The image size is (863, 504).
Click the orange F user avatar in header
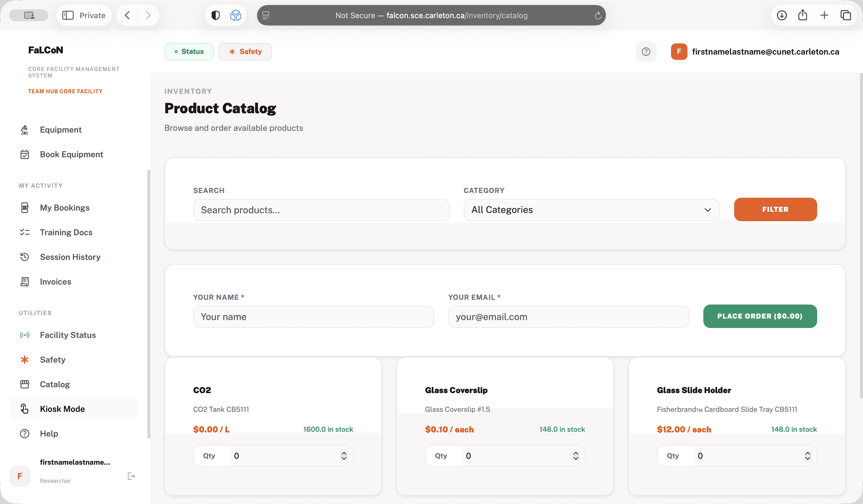[x=679, y=52]
